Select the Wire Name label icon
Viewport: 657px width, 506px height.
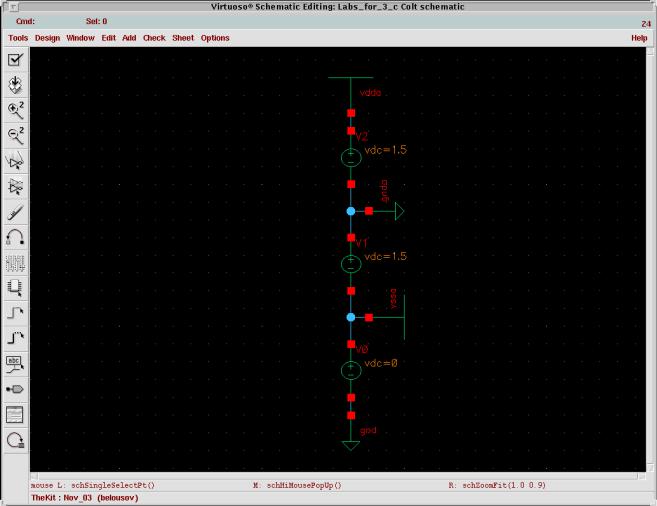[x=15, y=364]
